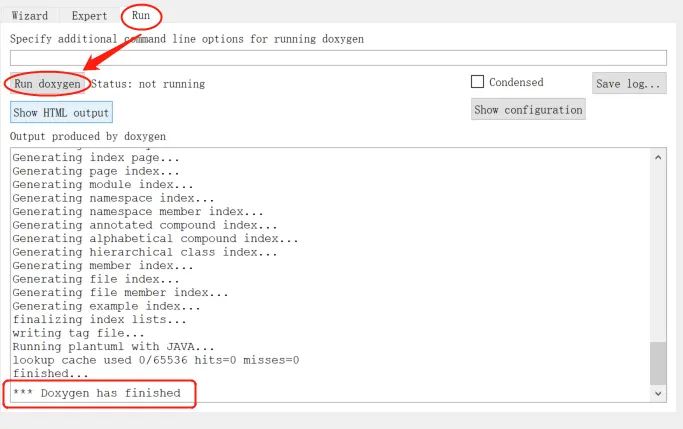Click 'Generating module index...' log line
Viewport: 683px width, 429px height.
click(103, 185)
